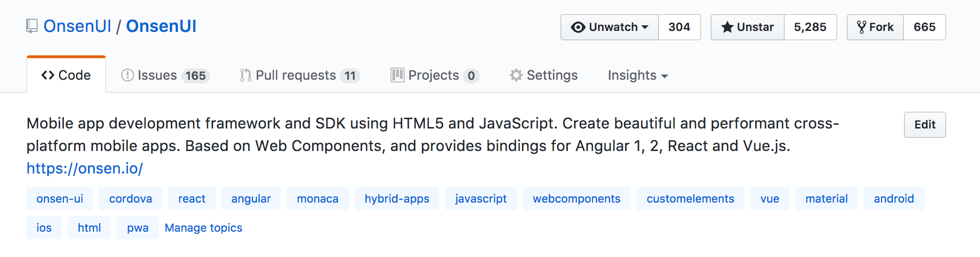Open the pwa topic tag
980x257 pixels.
pyautogui.click(x=138, y=227)
